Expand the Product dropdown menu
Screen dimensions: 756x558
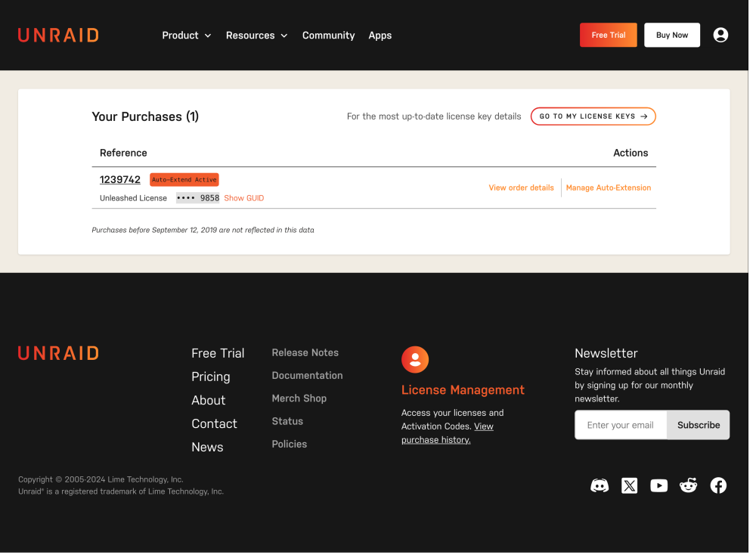pyautogui.click(x=187, y=36)
